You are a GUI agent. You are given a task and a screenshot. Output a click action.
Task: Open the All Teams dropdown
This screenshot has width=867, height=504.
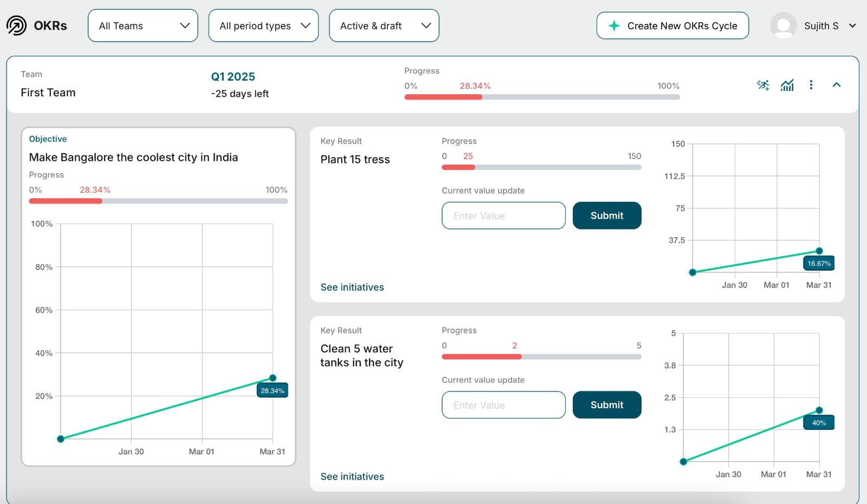point(143,25)
